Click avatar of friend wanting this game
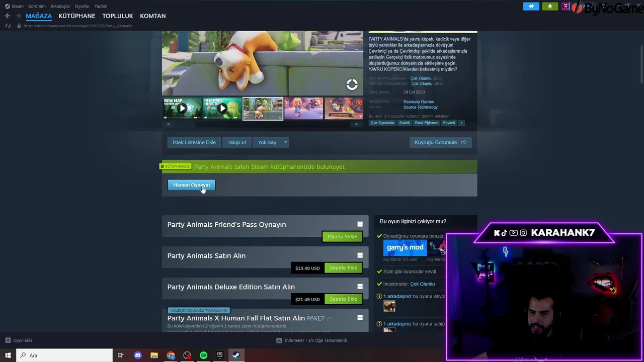The image size is (644, 362). pyautogui.click(x=389, y=306)
